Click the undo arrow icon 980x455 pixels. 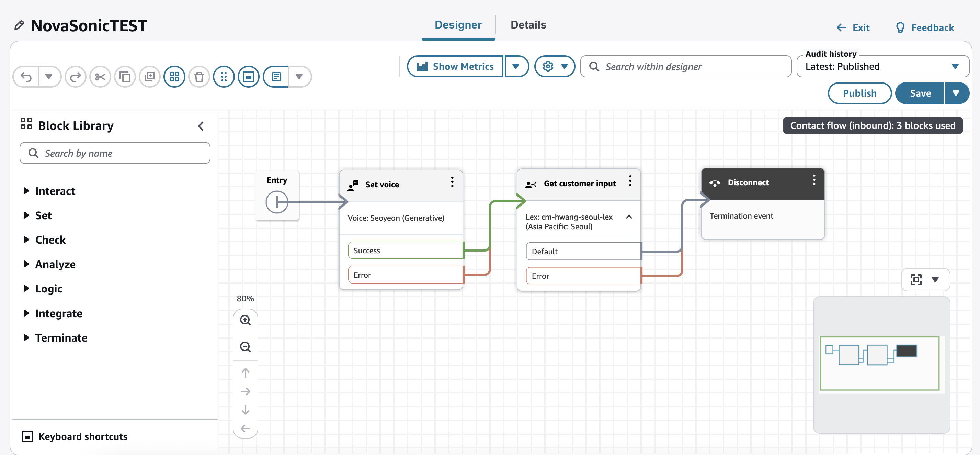(26, 77)
